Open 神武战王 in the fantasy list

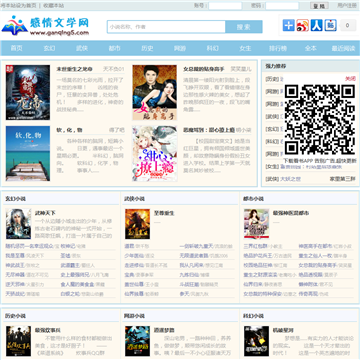pos(15,265)
